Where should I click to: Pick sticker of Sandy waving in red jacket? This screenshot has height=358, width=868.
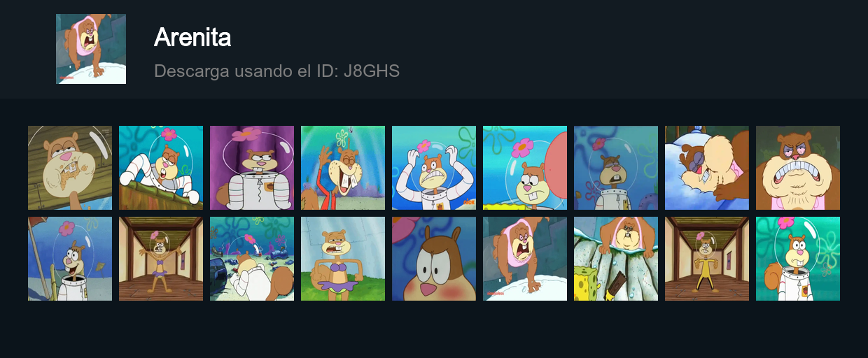[x=343, y=168]
